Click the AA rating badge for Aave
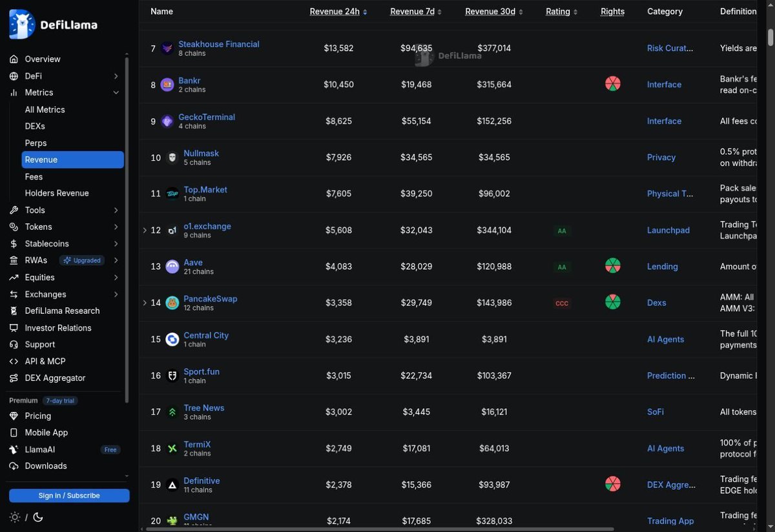Screen dimensions: 775x532 tap(562, 267)
